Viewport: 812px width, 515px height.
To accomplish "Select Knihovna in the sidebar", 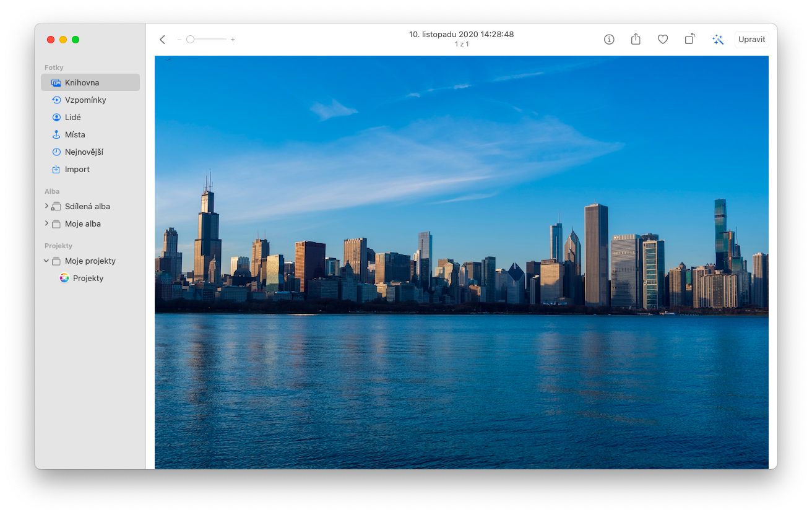I will (82, 82).
